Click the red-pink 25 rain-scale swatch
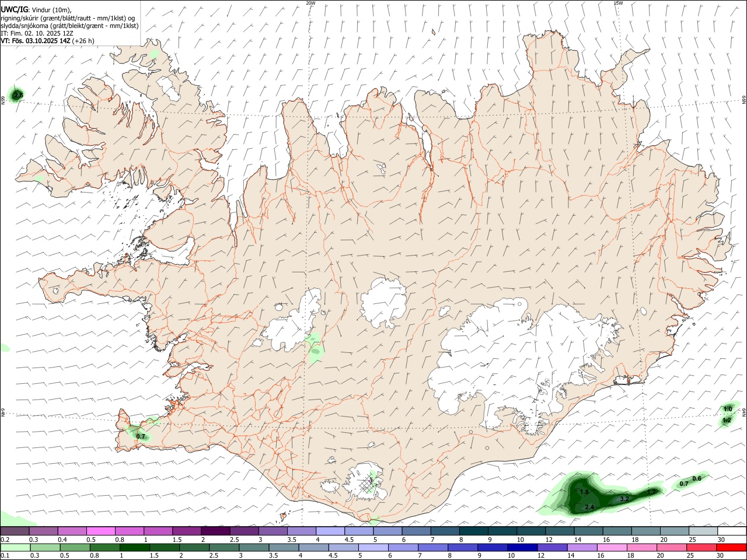This screenshot has height=560, width=747. click(x=701, y=547)
